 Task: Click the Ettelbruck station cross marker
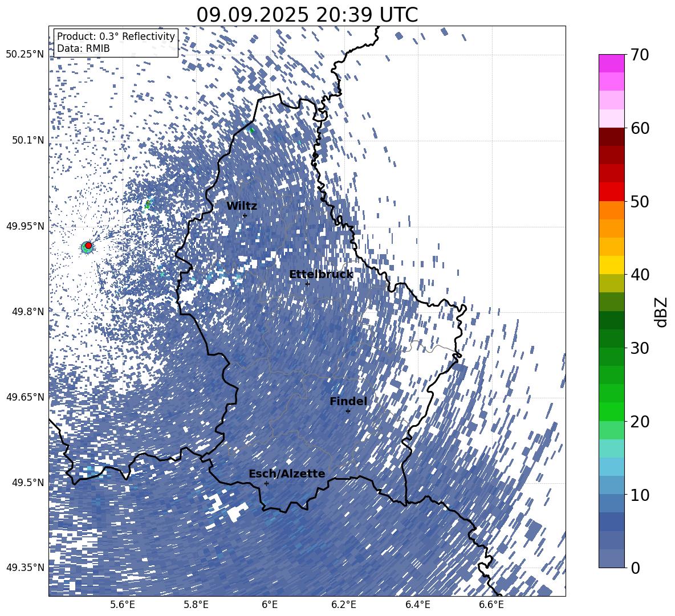pos(307,283)
